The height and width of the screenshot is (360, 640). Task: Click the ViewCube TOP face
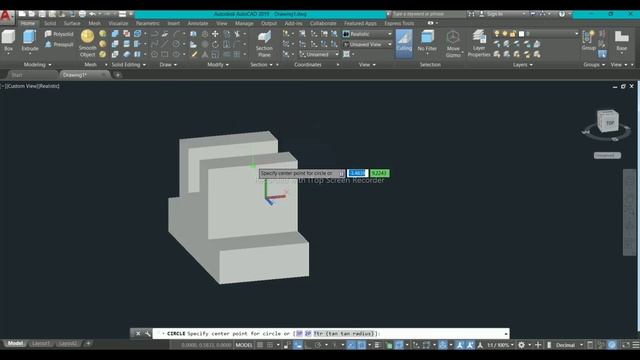[x=609, y=122]
